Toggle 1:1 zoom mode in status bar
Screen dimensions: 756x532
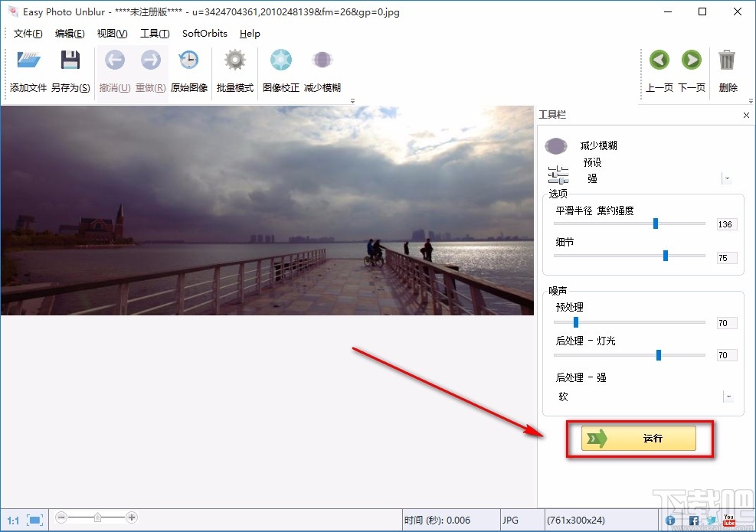(13, 519)
